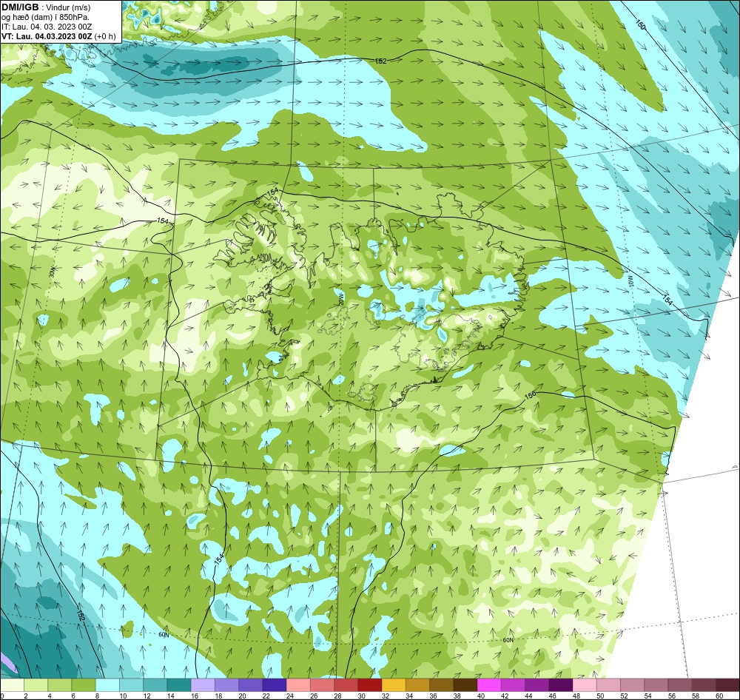Select the 156 contour label

531,396
